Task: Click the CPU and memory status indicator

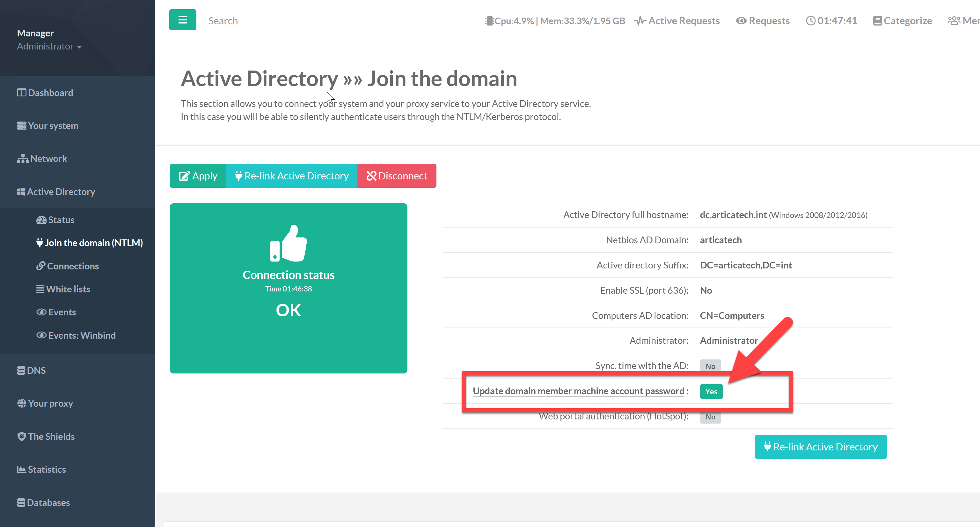Action: (x=555, y=20)
